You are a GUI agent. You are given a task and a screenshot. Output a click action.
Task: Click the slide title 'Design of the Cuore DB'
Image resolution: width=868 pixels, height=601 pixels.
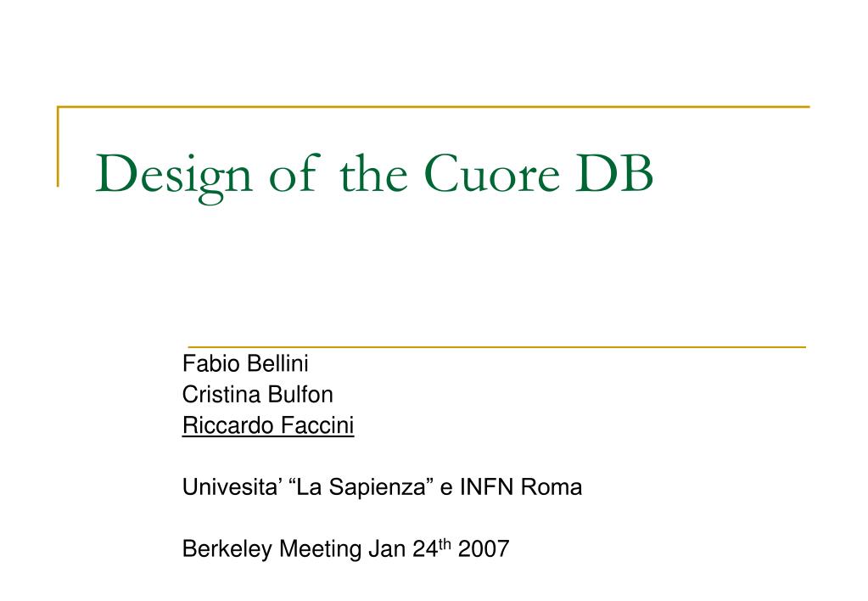point(374,175)
